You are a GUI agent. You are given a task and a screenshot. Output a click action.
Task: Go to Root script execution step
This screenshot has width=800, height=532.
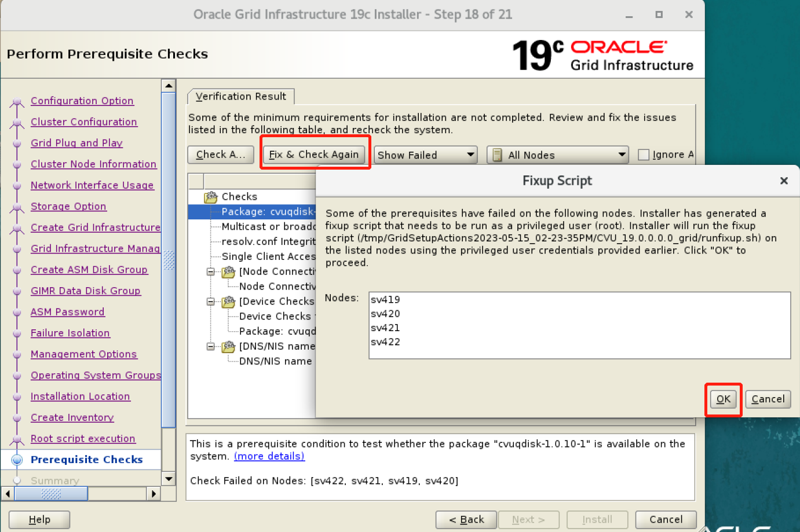pyautogui.click(x=83, y=439)
